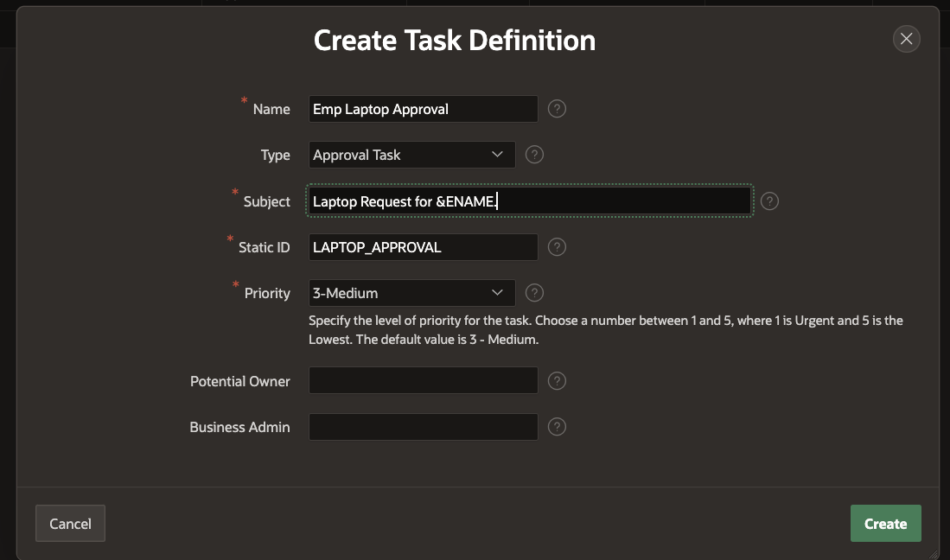The width and height of the screenshot is (950, 560).
Task: Click the green Create button
Action: click(x=885, y=524)
